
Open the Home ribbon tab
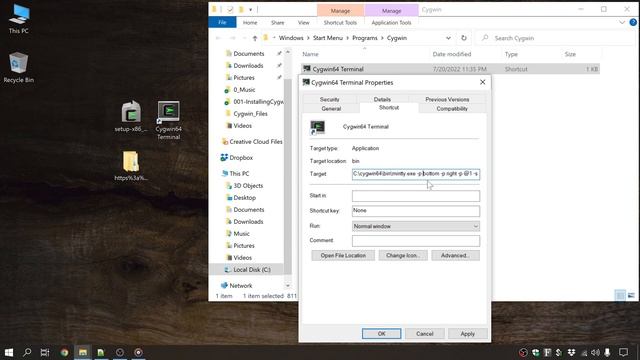[x=250, y=22]
